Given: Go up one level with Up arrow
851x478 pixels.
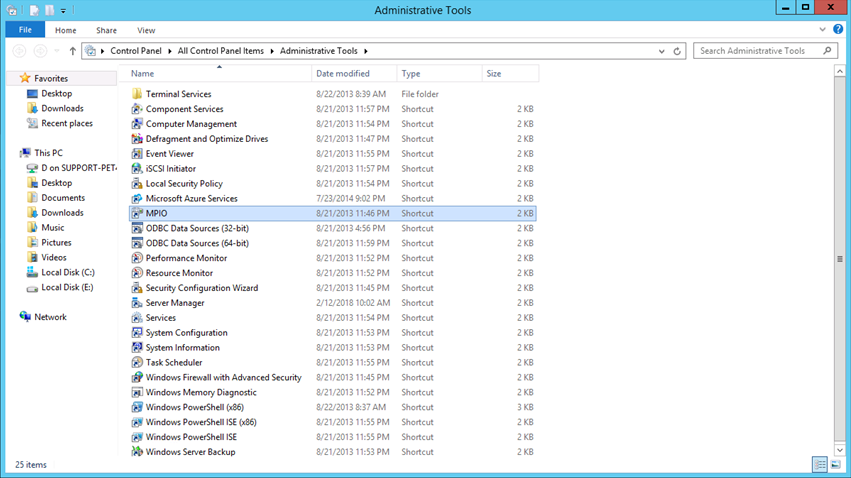Looking at the screenshot, I should coord(72,51).
